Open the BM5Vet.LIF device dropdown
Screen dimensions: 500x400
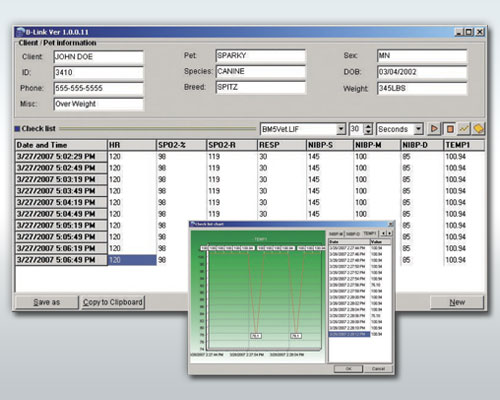tap(341, 129)
